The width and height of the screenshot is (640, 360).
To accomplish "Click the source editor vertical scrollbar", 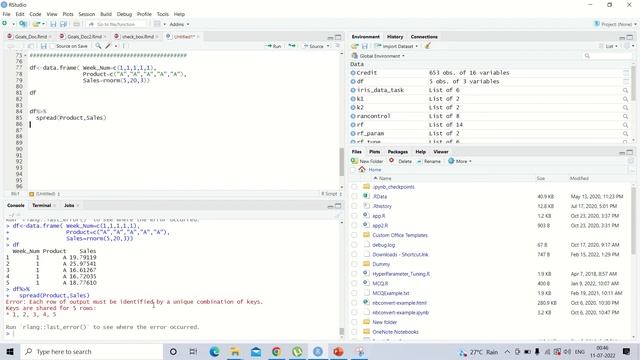I will click(x=342, y=161).
